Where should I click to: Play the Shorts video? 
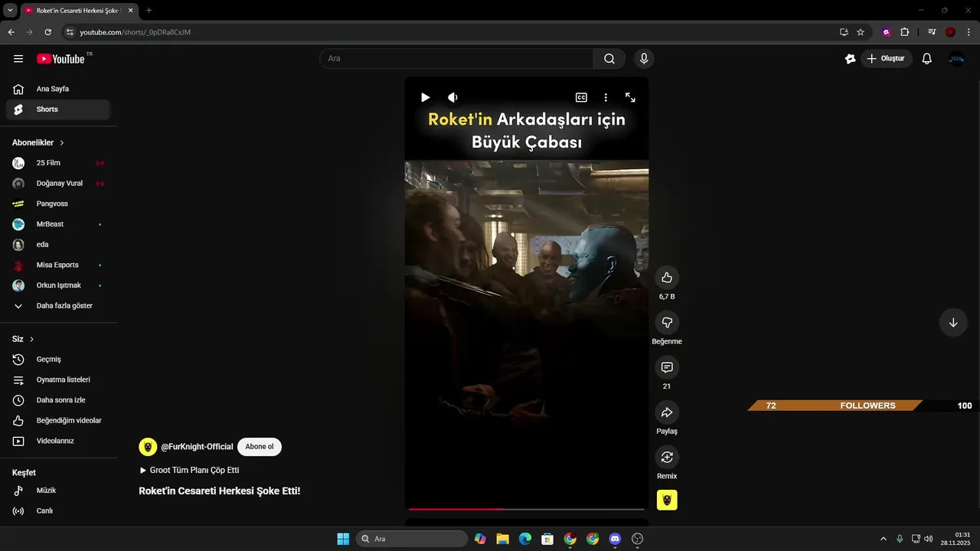[x=426, y=97]
